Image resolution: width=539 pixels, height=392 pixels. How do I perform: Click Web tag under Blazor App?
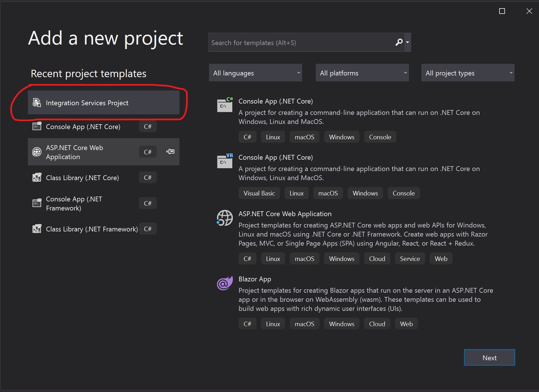pos(406,324)
